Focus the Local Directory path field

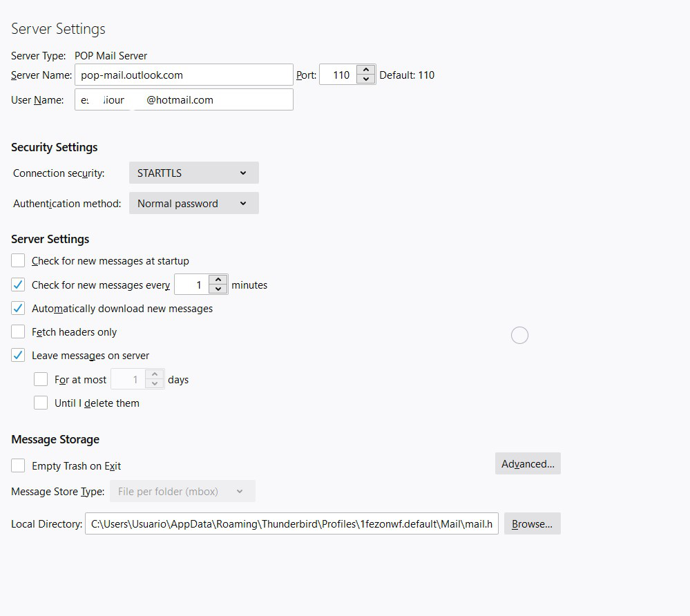click(291, 524)
